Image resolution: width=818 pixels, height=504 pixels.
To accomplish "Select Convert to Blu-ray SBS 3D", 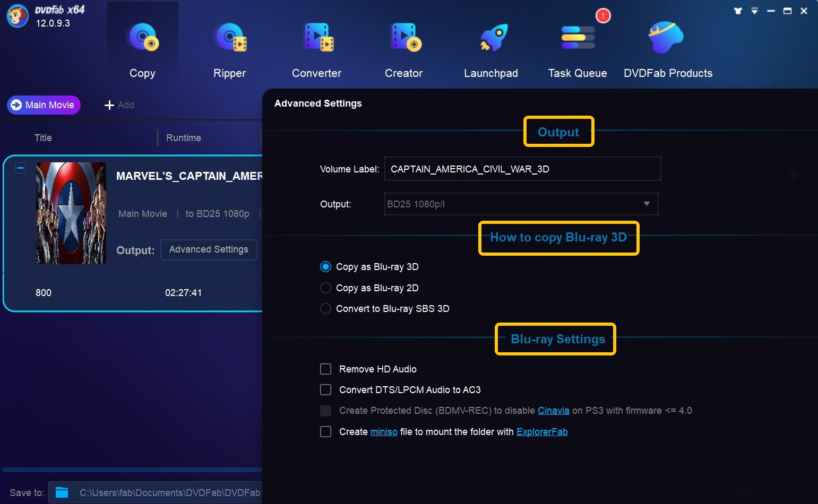I will pos(326,308).
